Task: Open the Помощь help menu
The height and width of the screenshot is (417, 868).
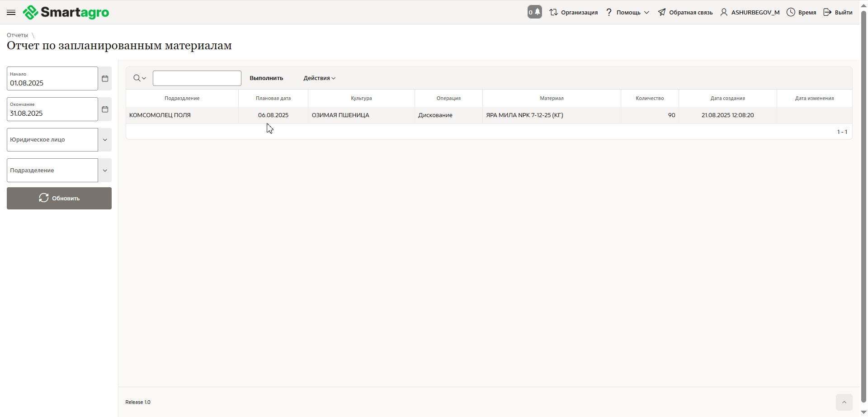Action: point(627,12)
